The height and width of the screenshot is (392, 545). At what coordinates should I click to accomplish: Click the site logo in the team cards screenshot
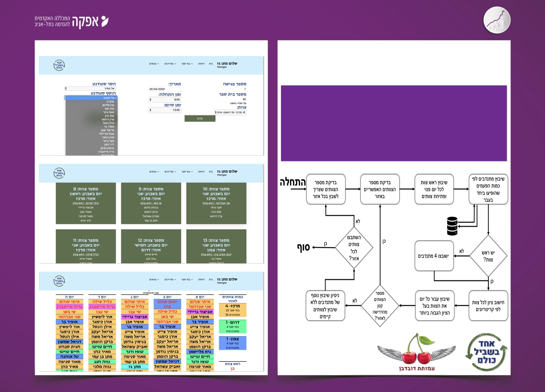click(x=59, y=173)
